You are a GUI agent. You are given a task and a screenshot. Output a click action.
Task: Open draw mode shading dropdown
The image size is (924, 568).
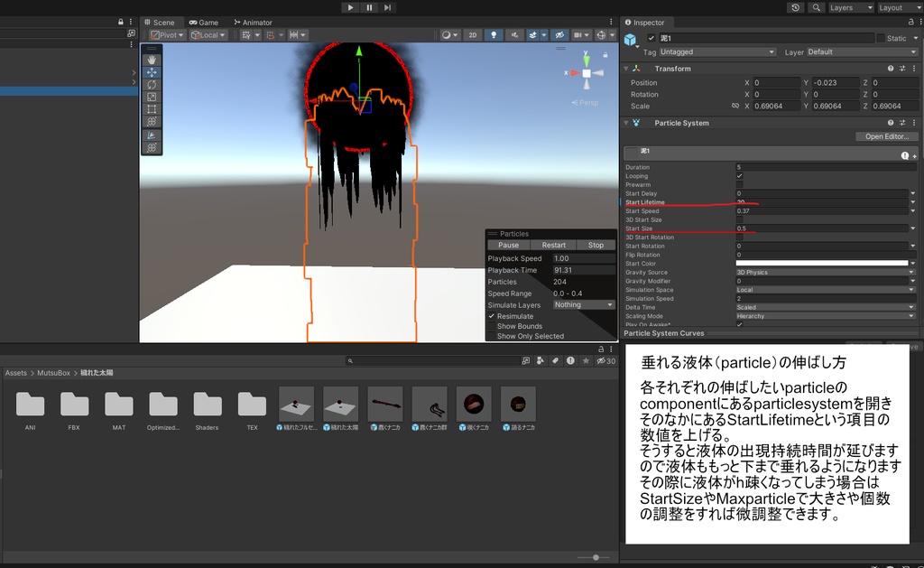(x=449, y=35)
